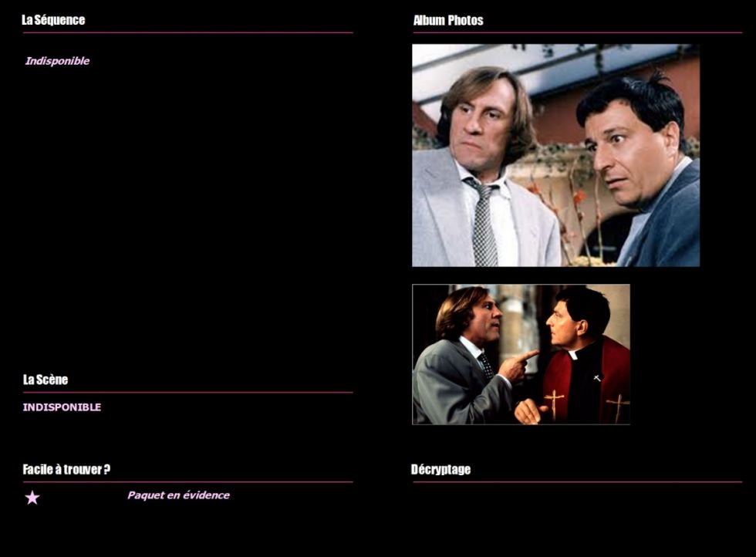Click the Indisponible italic text under La Séquence
Image resolution: width=756 pixels, height=557 pixels.
(57, 61)
